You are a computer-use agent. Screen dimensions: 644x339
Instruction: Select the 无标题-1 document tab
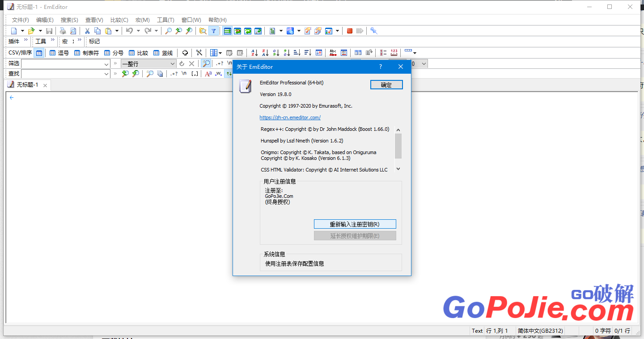coord(27,85)
